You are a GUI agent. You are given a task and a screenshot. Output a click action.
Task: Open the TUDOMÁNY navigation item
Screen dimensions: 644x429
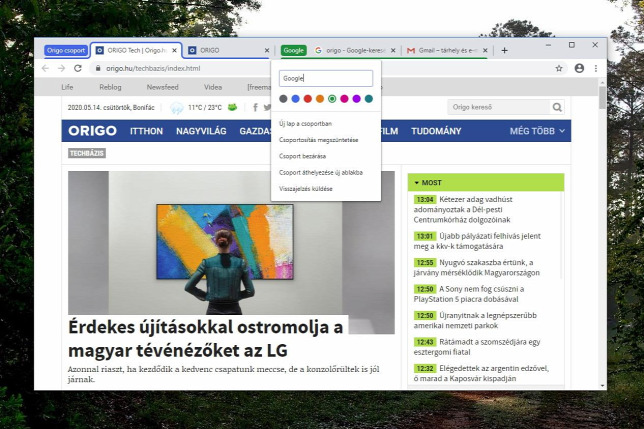(436, 131)
